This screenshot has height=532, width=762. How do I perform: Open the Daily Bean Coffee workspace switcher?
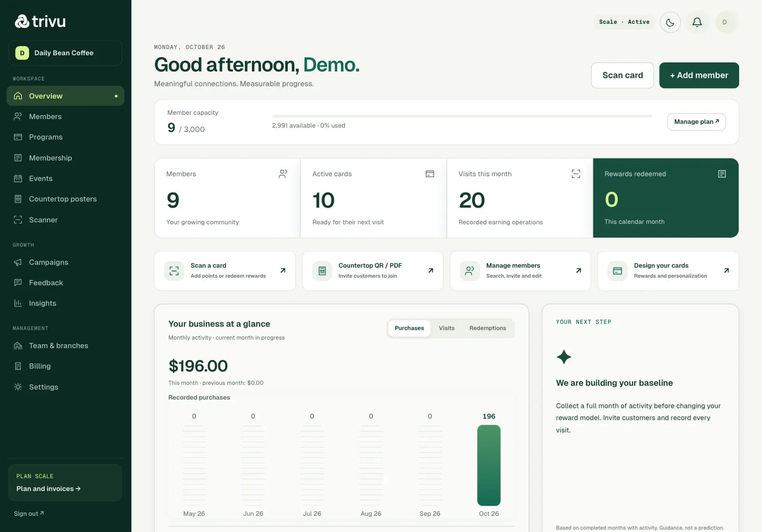[x=65, y=53]
